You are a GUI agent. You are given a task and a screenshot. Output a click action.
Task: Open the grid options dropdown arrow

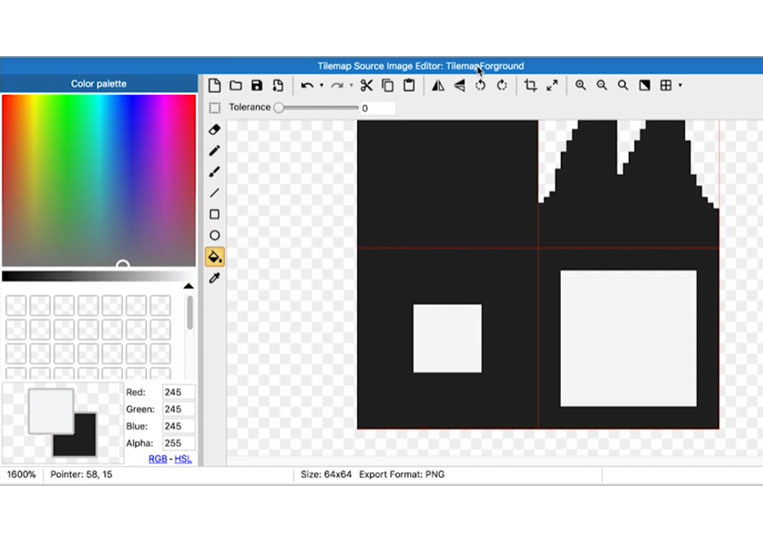click(680, 86)
